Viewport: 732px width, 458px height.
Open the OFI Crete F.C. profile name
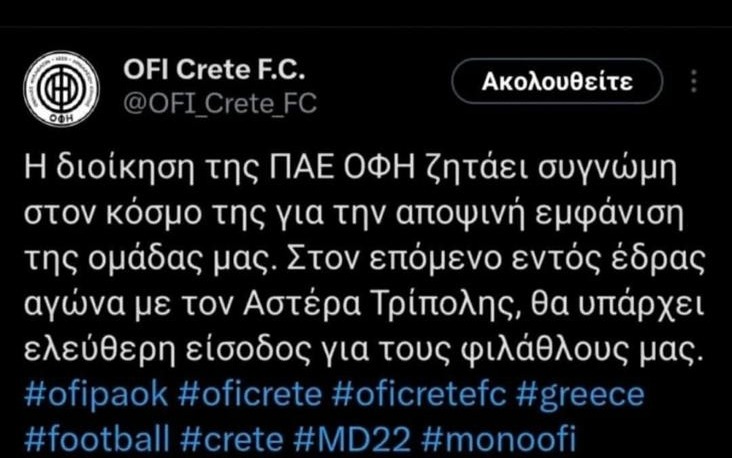tap(214, 70)
